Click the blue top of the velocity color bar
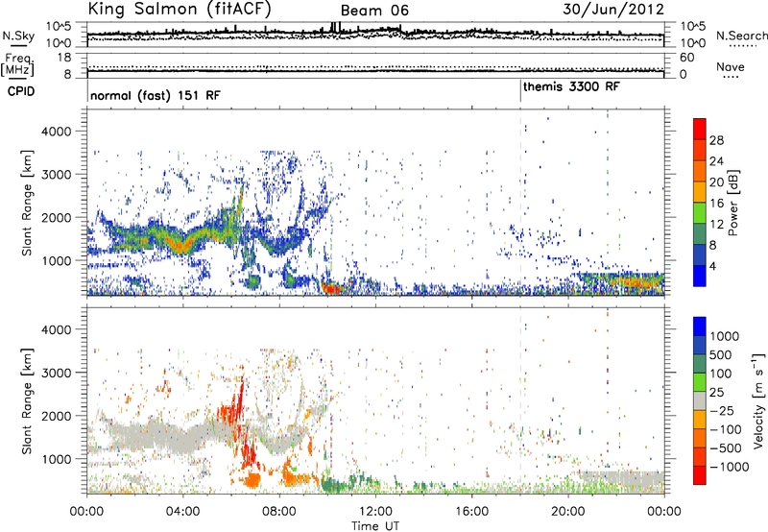 point(700,326)
